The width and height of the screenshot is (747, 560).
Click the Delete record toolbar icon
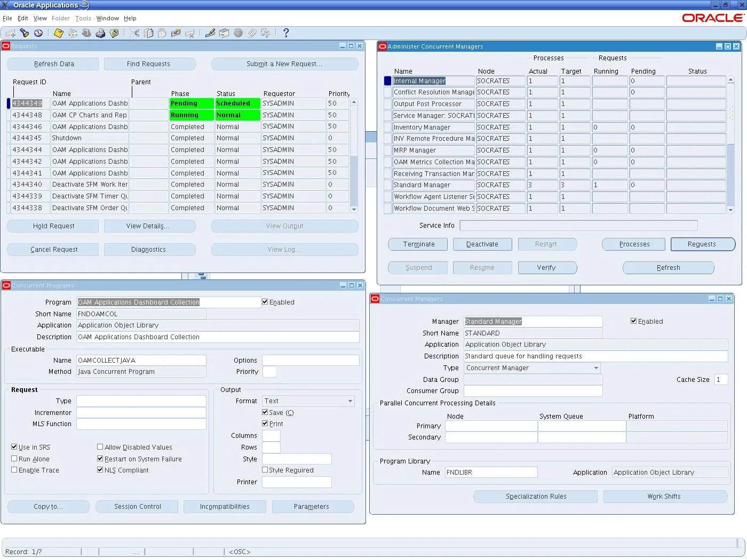point(190,33)
